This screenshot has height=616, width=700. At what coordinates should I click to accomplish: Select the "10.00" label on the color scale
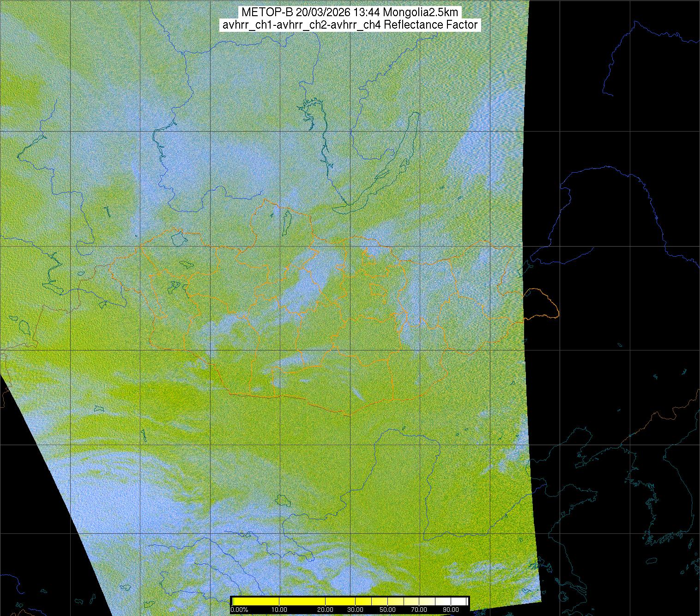[x=280, y=610]
